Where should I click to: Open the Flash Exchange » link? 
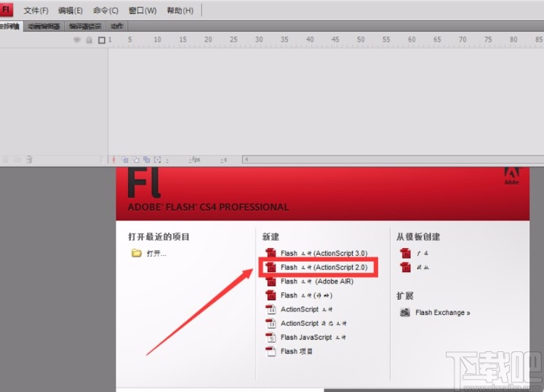(443, 313)
